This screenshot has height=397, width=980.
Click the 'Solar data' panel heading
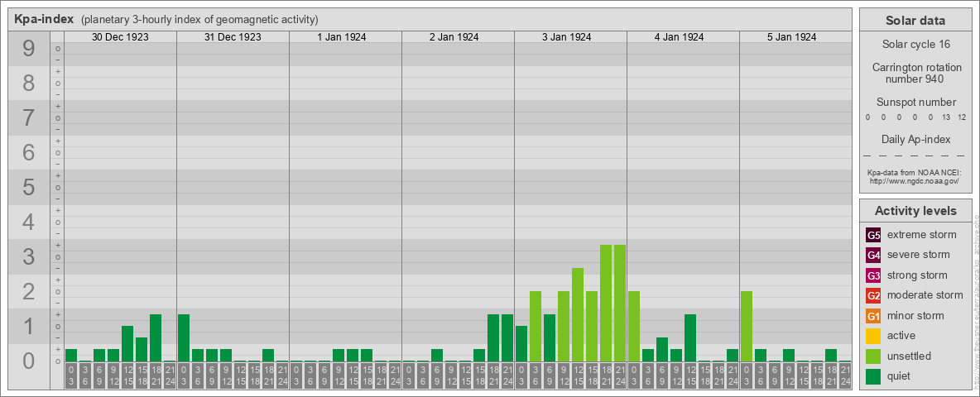(915, 21)
